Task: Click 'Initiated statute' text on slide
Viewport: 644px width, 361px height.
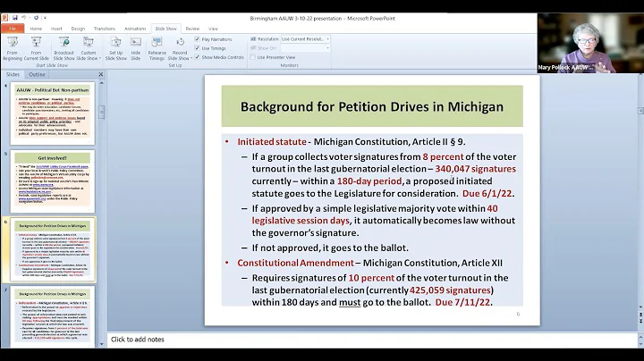Action: pyautogui.click(x=272, y=142)
